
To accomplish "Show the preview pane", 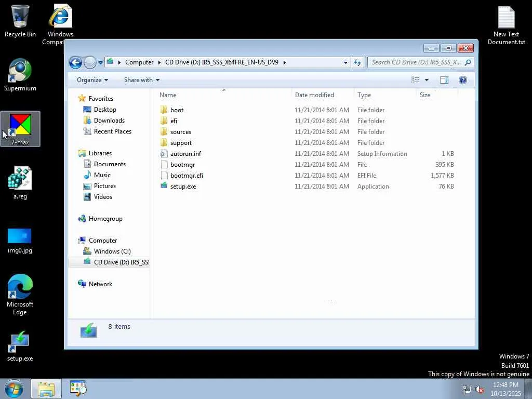I will [x=444, y=79].
